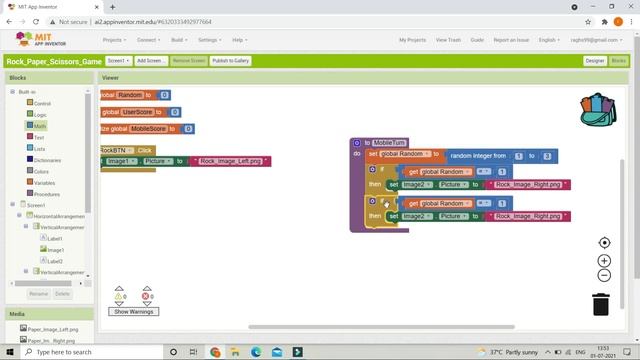Image resolution: width=640 pixels, height=360 pixels.
Task: Click the browser address bar URL
Action: point(153,22)
